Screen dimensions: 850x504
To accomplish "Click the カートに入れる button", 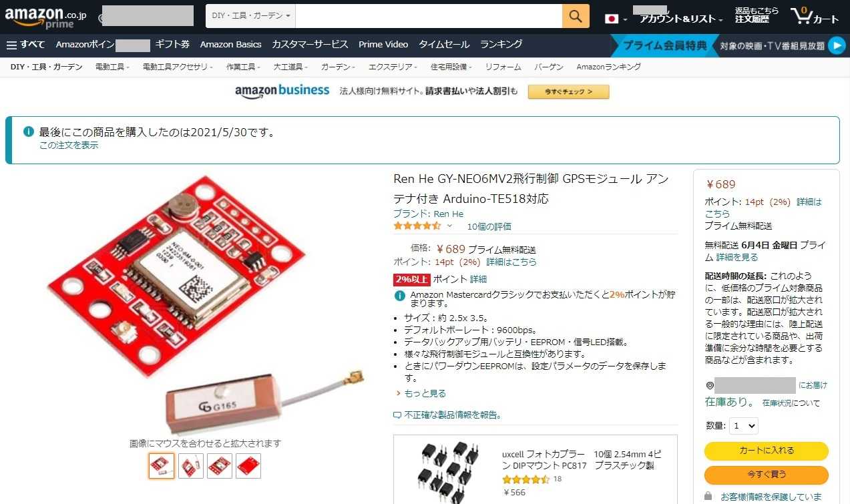I will point(767,451).
